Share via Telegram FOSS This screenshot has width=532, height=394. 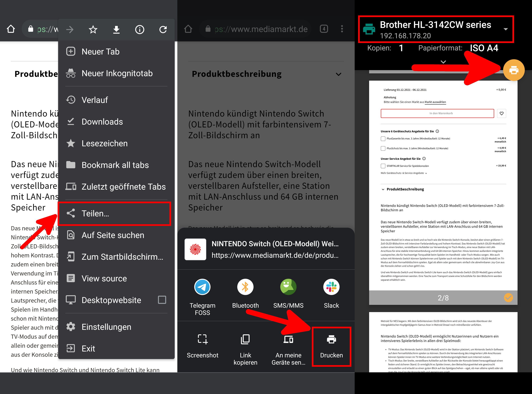[203, 297]
